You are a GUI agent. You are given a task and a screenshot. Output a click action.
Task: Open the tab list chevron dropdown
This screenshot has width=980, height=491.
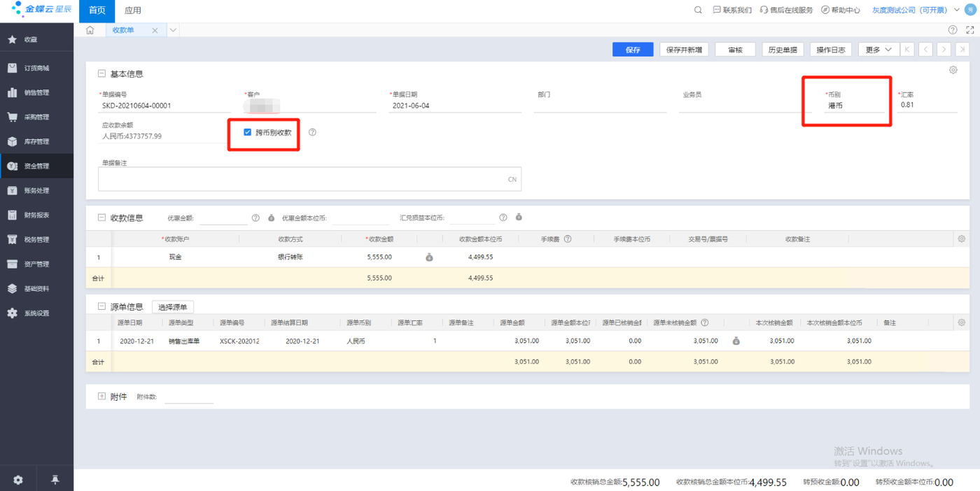[x=173, y=31]
